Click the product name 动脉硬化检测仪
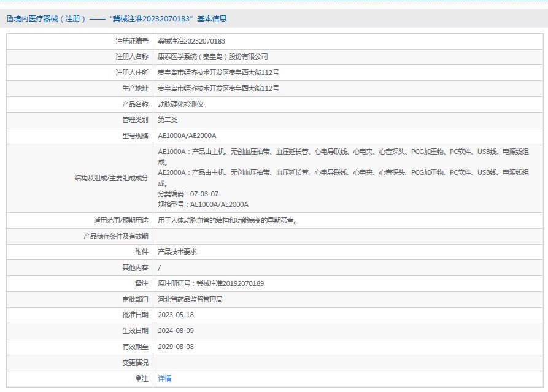Image resolution: width=548 pixels, height=392 pixels. click(180, 104)
